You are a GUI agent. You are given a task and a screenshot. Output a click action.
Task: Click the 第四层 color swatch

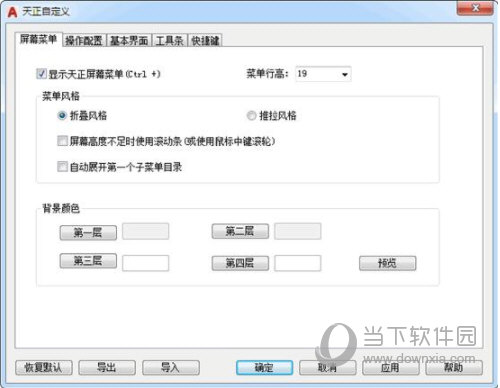pyautogui.click(x=298, y=263)
